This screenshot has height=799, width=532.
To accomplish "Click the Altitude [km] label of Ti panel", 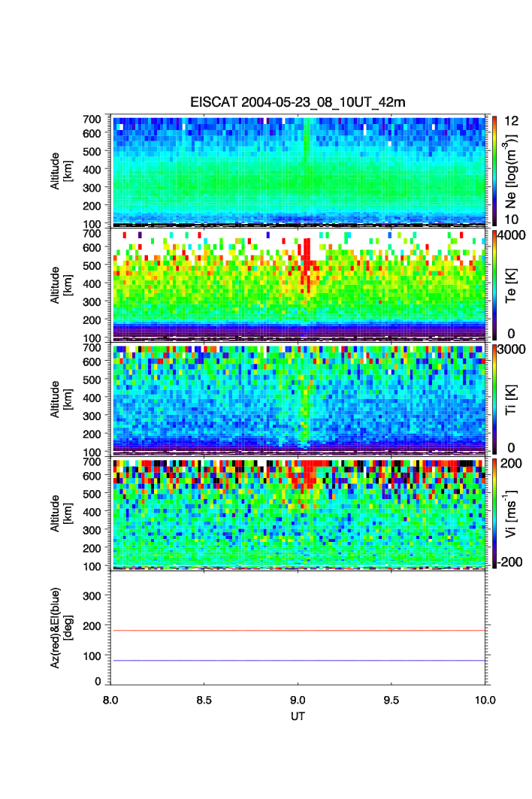I will (x=61, y=400).
